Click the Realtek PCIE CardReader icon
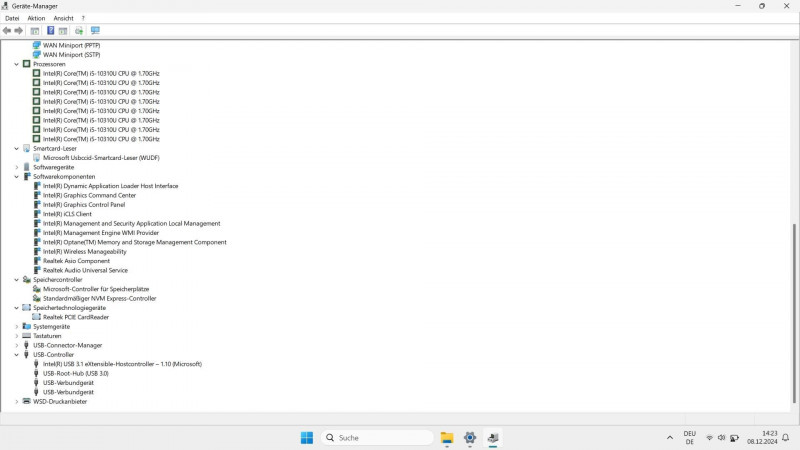 click(x=36, y=317)
